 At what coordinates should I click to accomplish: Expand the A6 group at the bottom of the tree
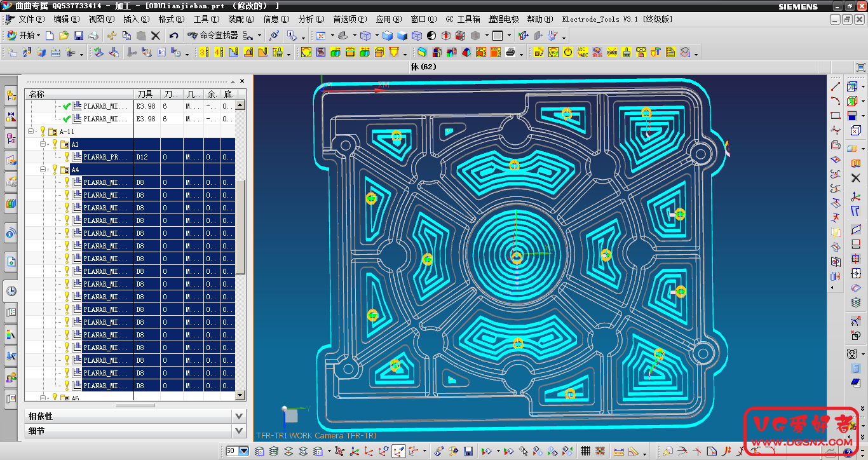point(43,398)
